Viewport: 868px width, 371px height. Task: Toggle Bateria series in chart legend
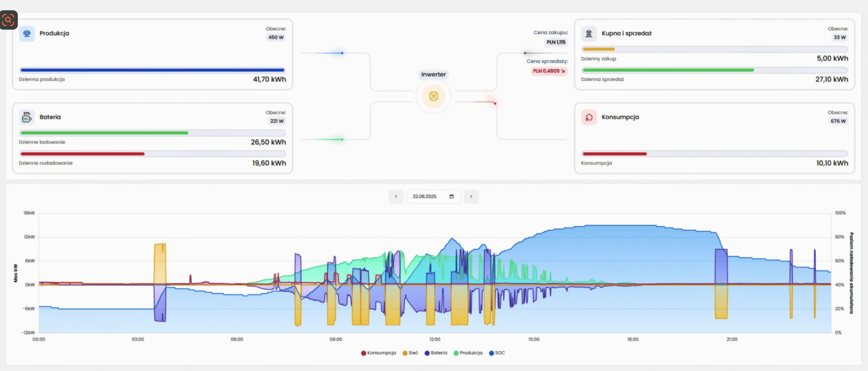436,353
